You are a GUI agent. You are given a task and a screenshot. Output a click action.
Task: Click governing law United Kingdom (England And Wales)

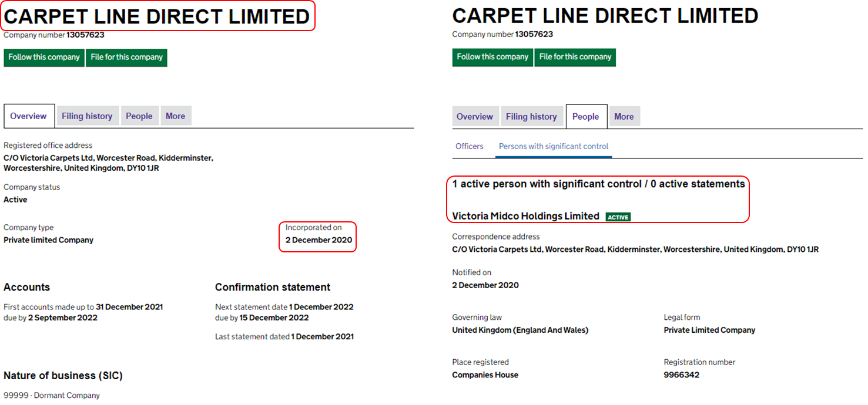coord(520,330)
